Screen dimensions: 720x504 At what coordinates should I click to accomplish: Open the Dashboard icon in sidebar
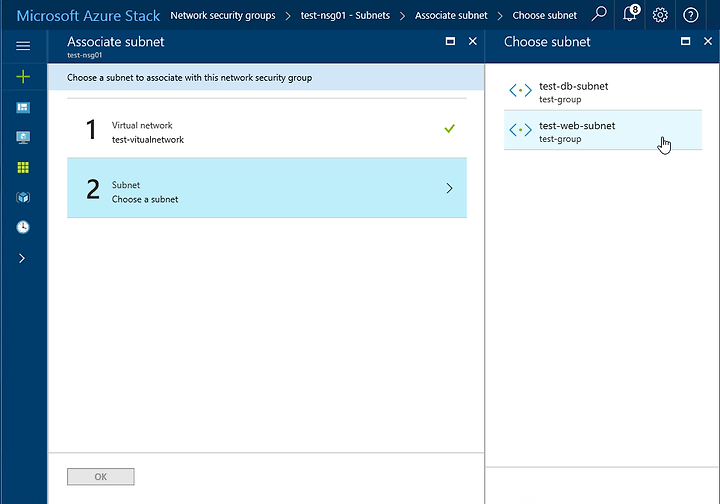click(23, 107)
